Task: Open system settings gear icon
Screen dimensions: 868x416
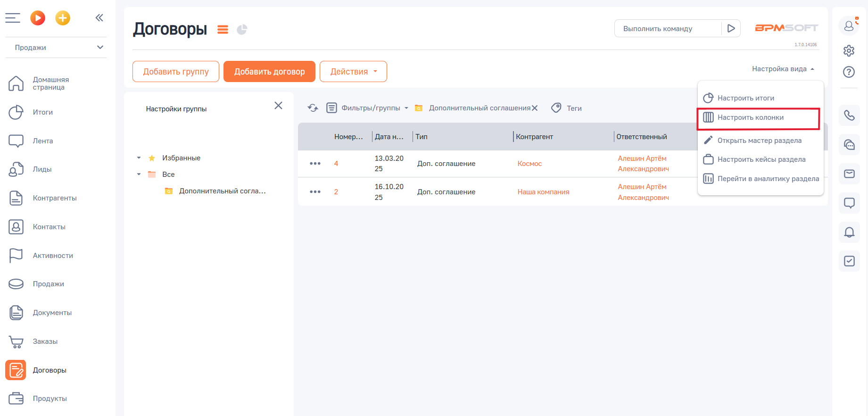Action: click(x=849, y=50)
